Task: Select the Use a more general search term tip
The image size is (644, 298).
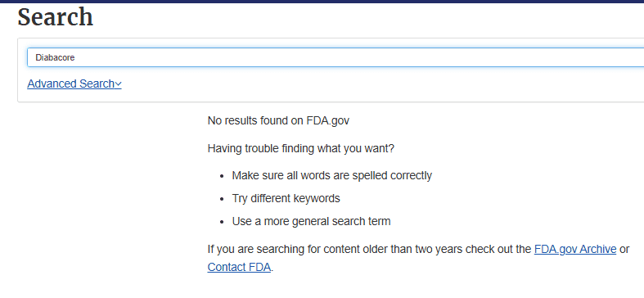Action: click(311, 222)
